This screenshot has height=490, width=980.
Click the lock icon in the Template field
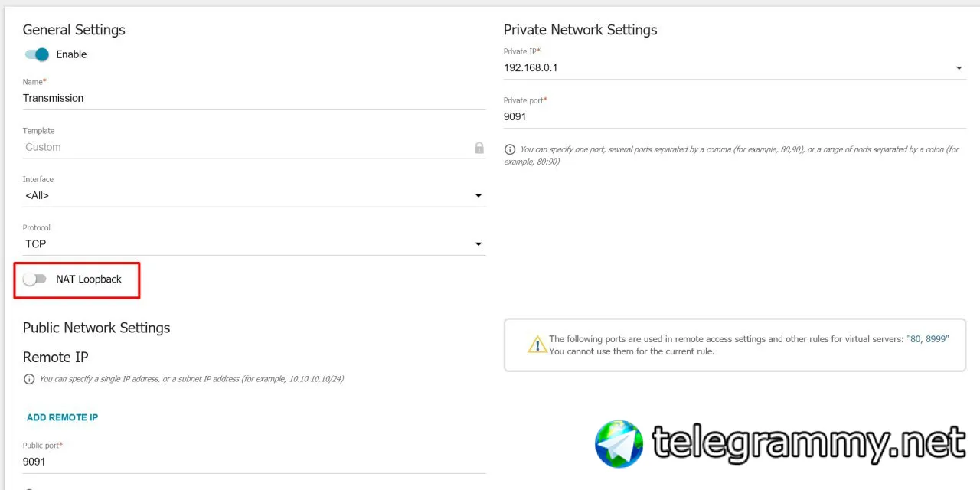pos(479,147)
